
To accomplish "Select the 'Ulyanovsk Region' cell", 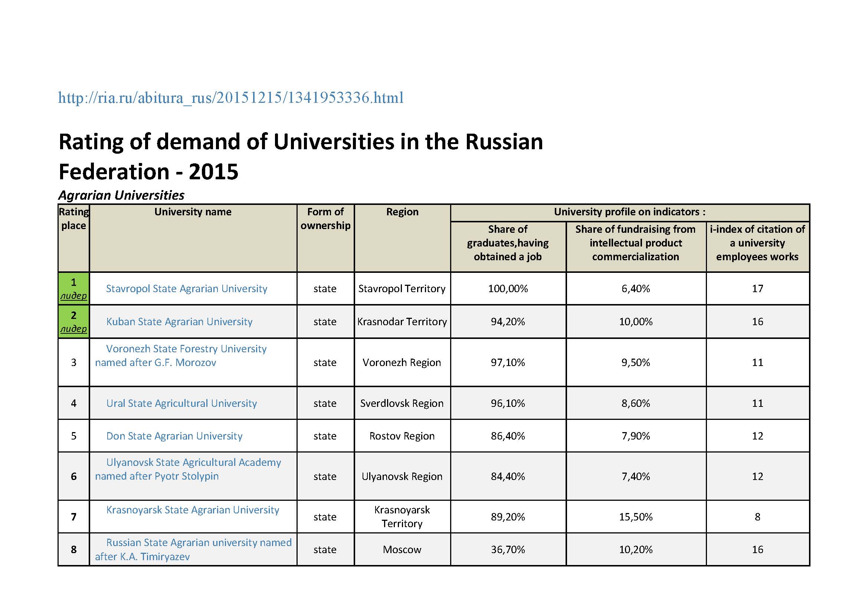I will (x=402, y=476).
